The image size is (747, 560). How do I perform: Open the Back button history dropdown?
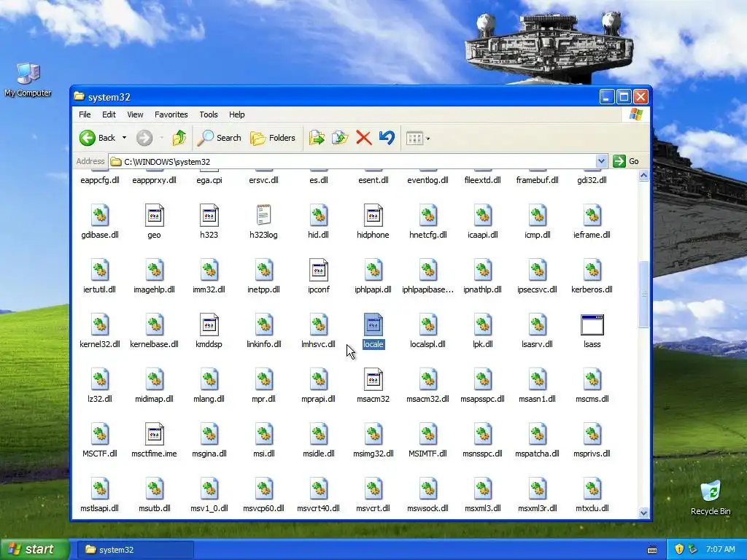(124, 138)
